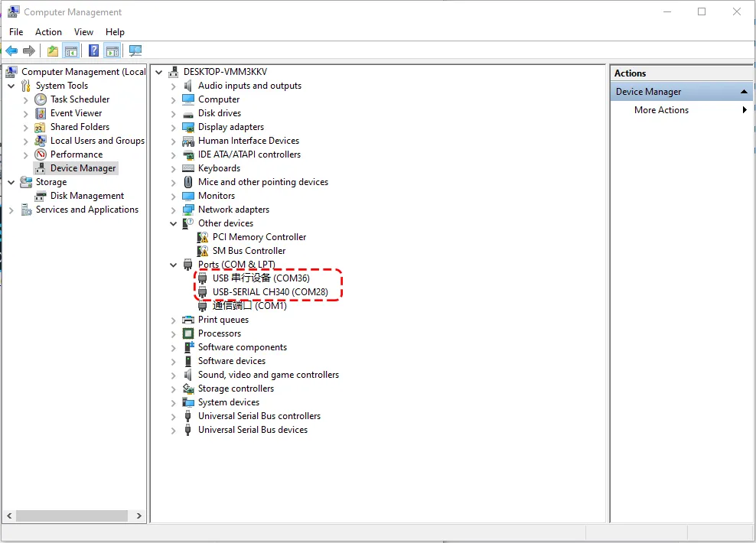The height and width of the screenshot is (543, 756).
Task: Click Scan for hardware changes toolbar icon
Action: [x=135, y=51]
